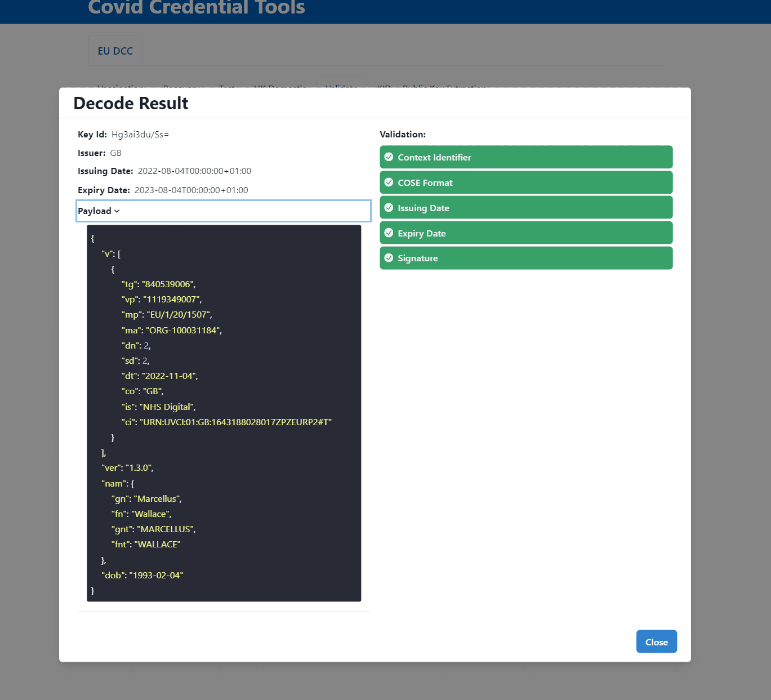Select the COSE Format validation label
771x700 pixels.
click(425, 183)
